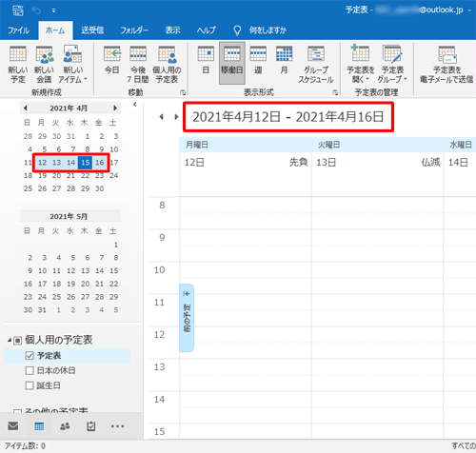
Task: Go to next month in mini calendar
Action: point(115,108)
